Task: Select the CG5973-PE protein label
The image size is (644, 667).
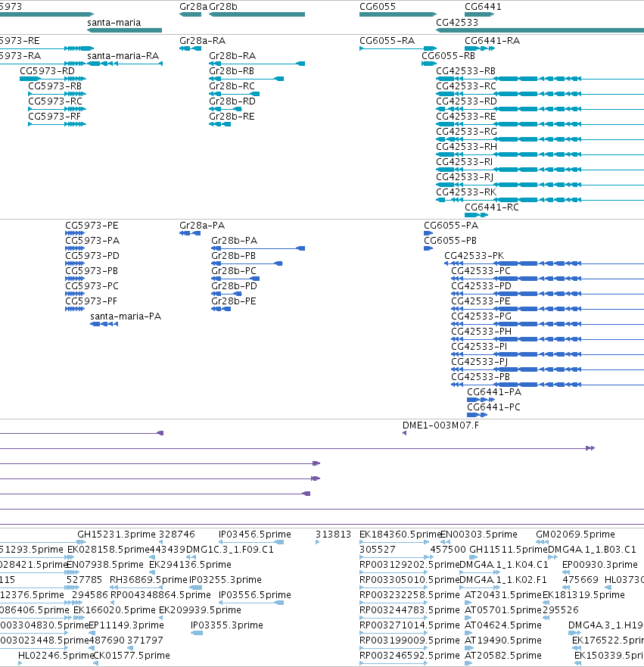Action: click(x=92, y=226)
